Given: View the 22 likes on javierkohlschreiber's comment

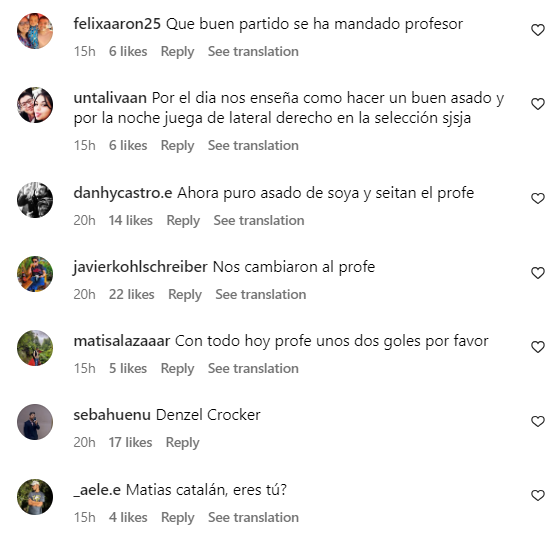Looking at the screenshot, I should (x=131, y=295).
